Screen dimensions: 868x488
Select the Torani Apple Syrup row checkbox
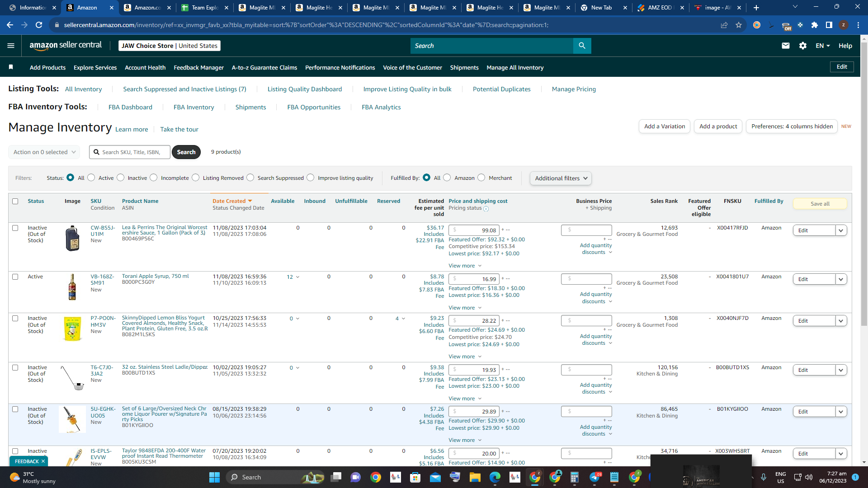(15, 277)
